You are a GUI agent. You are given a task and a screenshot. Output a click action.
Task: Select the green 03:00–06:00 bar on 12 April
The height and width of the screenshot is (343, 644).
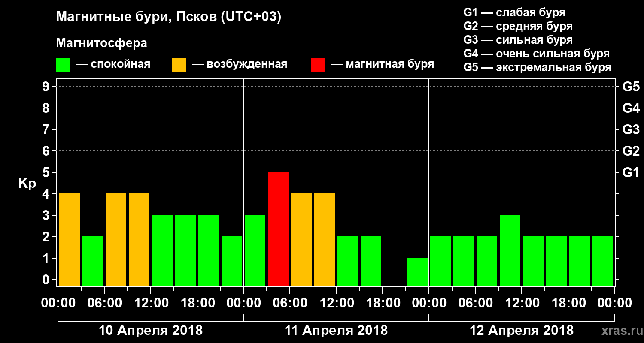click(x=464, y=261)
